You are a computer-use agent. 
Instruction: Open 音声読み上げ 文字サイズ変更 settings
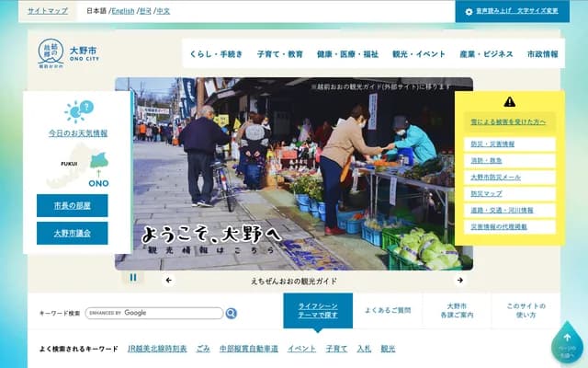(516, 11)
